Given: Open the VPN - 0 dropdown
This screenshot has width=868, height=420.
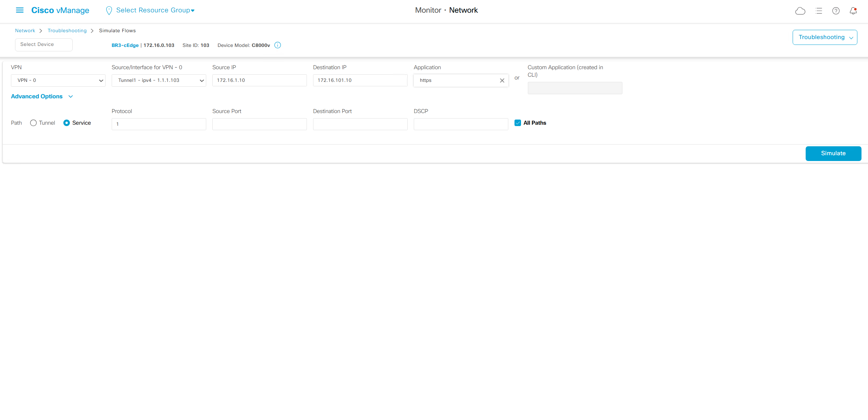Looking at the screenshot, I should (58, 81).
